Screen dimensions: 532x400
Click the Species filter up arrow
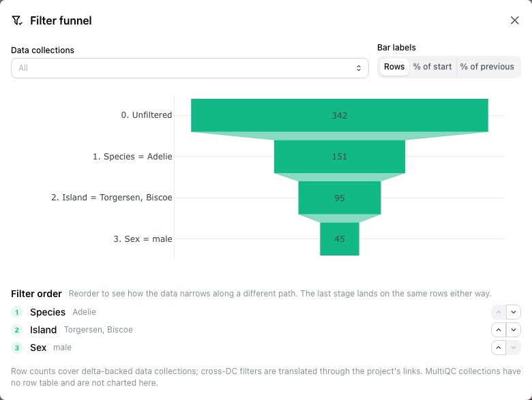[499, 312]
